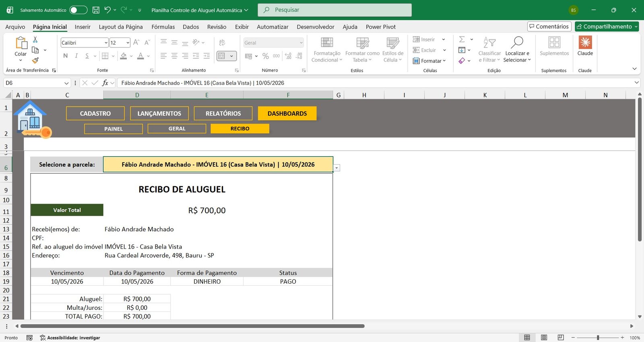Viewport: 644px width, 342px height.
Task: Open the workbook title dropdown arrow
Action: tap(246, 10)
